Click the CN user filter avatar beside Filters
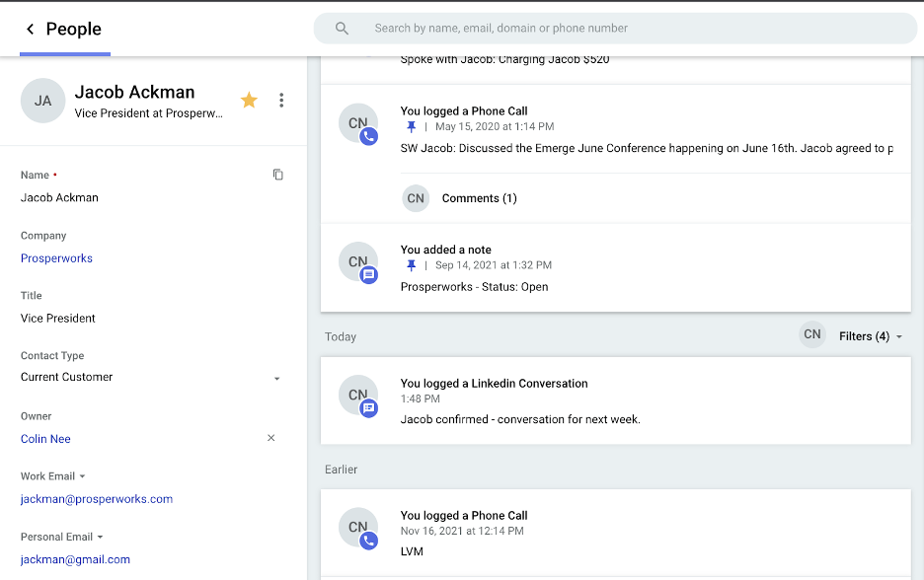The image size is (924, 580). 812,334
